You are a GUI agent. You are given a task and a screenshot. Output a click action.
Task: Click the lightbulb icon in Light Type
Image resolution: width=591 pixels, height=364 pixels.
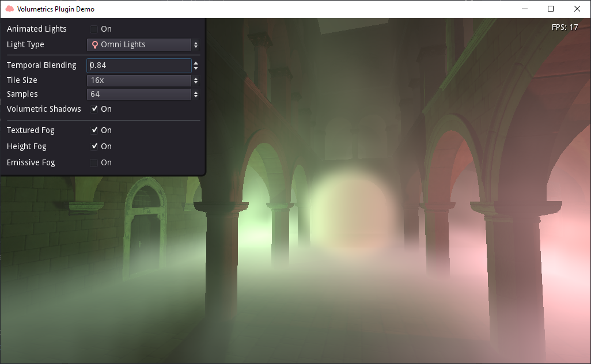(x=95, y=45)
